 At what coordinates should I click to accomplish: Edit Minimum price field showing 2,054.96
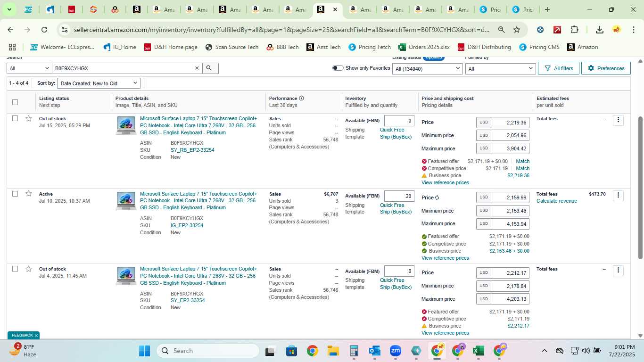pyautogui.click(x=510, y=135)
